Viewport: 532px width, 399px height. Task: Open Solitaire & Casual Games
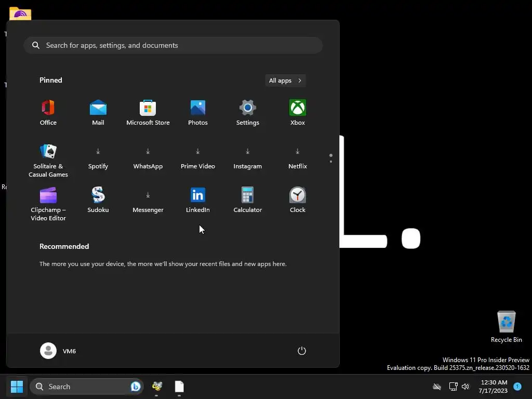[48, 161]
